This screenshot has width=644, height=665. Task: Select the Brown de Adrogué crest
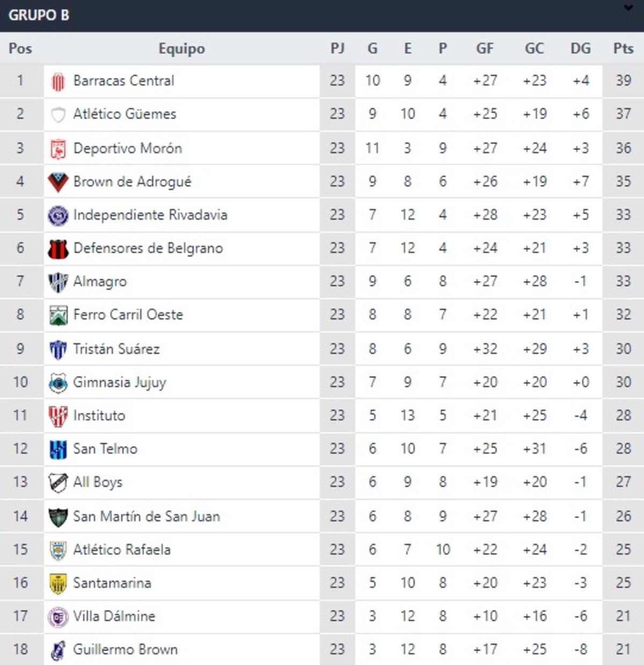pyautogui.click(x=59, y=181)
